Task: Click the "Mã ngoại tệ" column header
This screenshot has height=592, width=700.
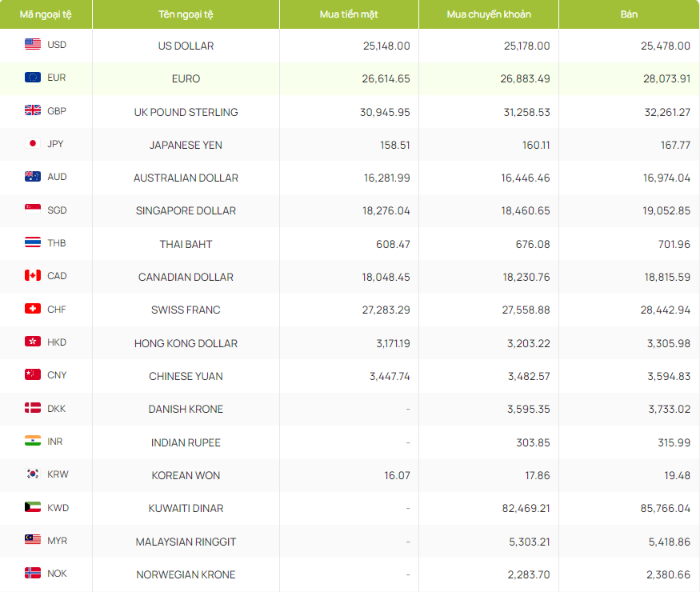Action: [46, 14]
